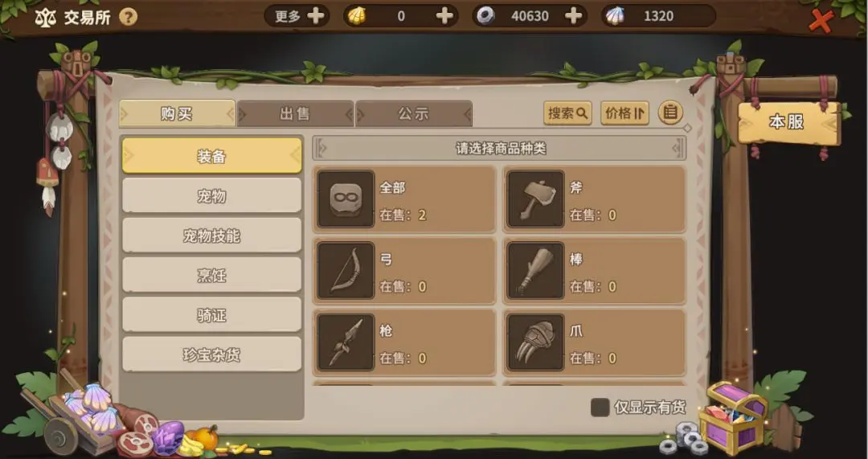
Task: Open the help question mark beside 交易所
Action: [128, 17]
